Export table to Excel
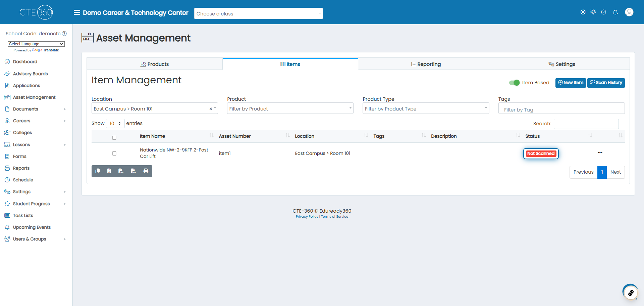 pyautogui.click(x=109, y=171)
